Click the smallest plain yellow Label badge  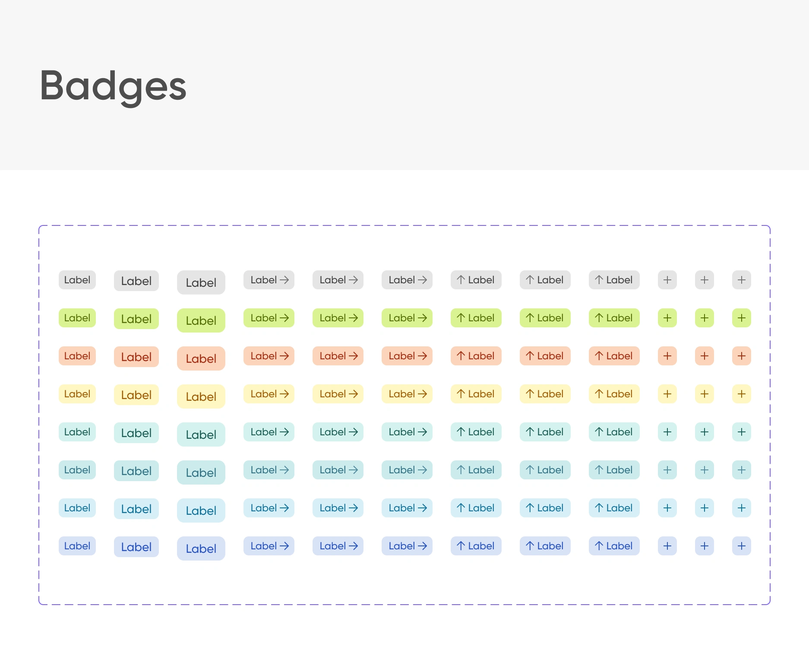[x=77, y=394]
